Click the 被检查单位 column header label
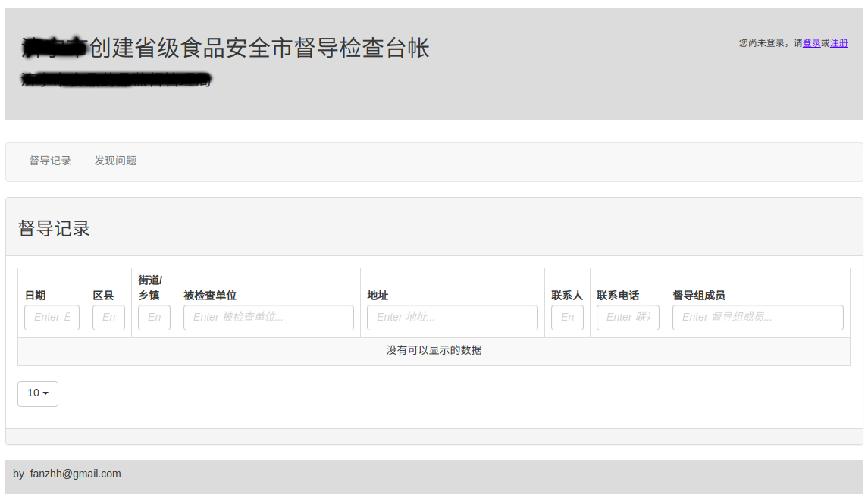Image resolution: width=868 pixels, height=504 pixels. 210,296
